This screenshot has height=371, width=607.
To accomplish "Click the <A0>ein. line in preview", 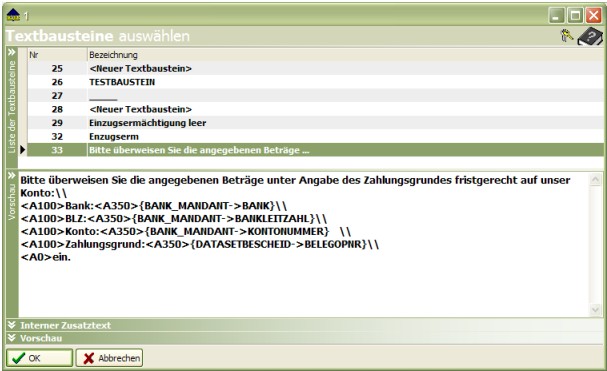I will point(46,257).
